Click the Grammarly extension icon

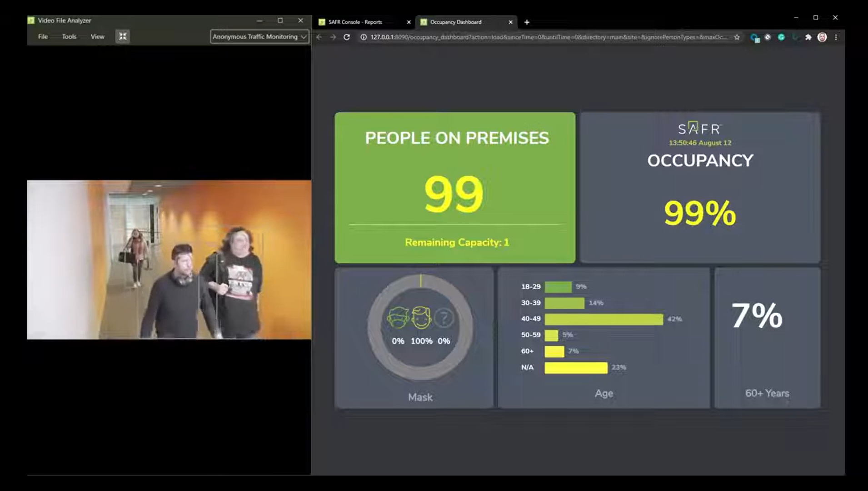click(781, 37)
